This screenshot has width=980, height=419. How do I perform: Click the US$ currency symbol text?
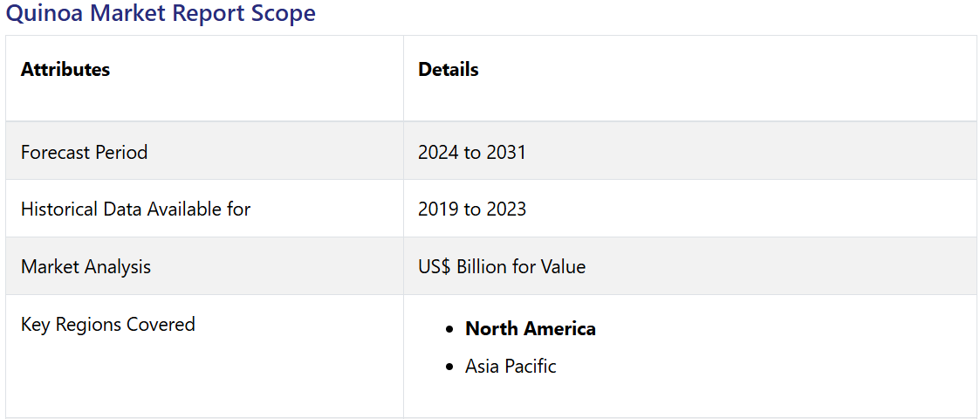pos(434,267)
